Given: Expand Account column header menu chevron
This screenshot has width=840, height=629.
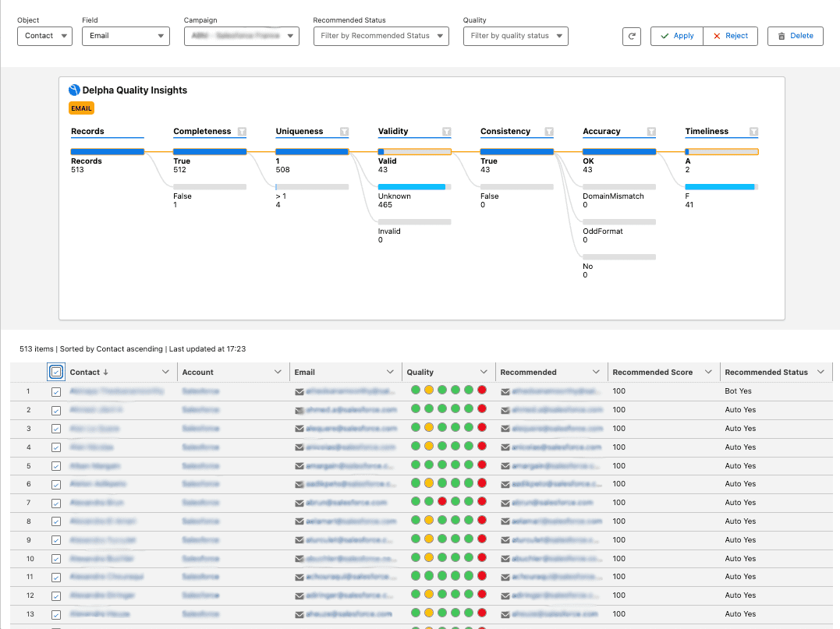Looking at the screenshot, I should point(278,372).
